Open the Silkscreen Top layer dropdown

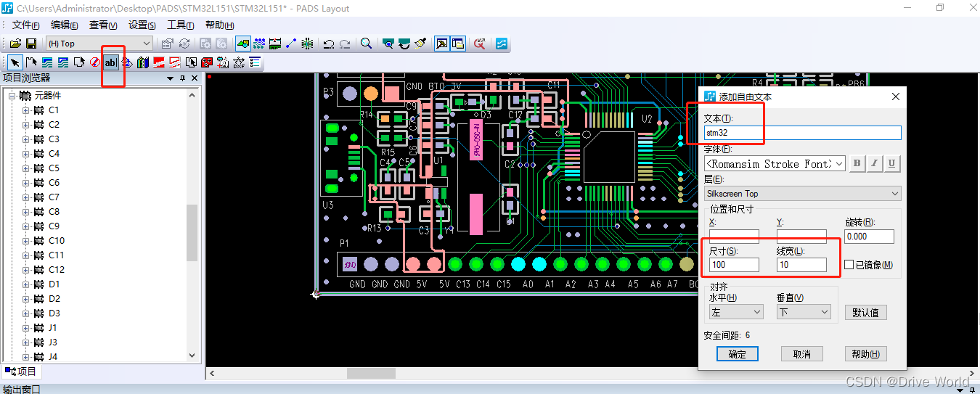click(x=802, y=194)
